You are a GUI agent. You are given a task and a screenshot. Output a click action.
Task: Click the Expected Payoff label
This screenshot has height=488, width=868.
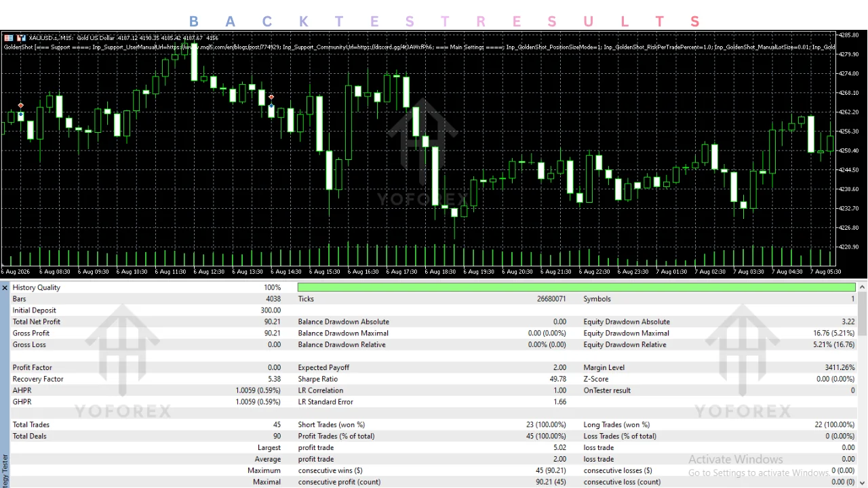pos(323,367)
